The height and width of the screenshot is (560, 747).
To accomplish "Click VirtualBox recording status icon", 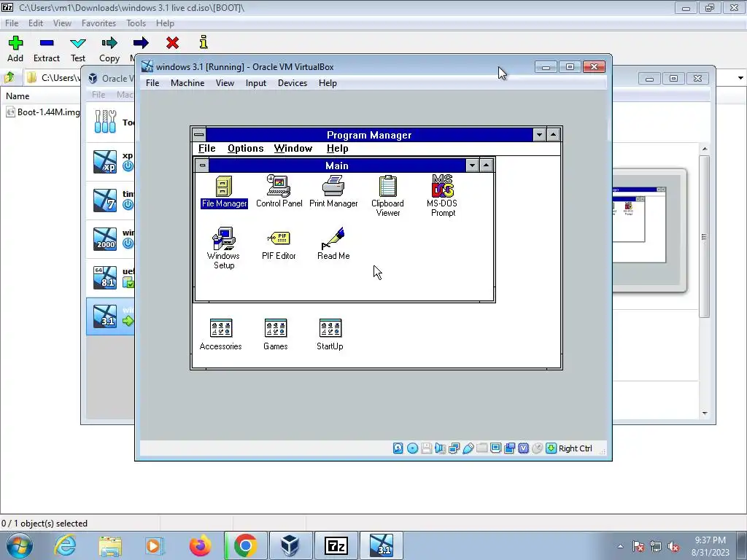I will tap(509, 448).
